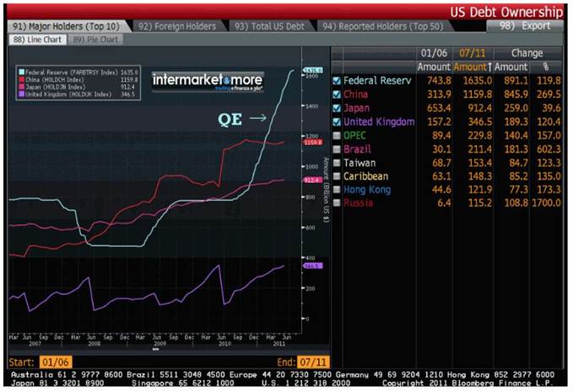
Task: Open the Total US Debt tab
Action: pos(269,26)
